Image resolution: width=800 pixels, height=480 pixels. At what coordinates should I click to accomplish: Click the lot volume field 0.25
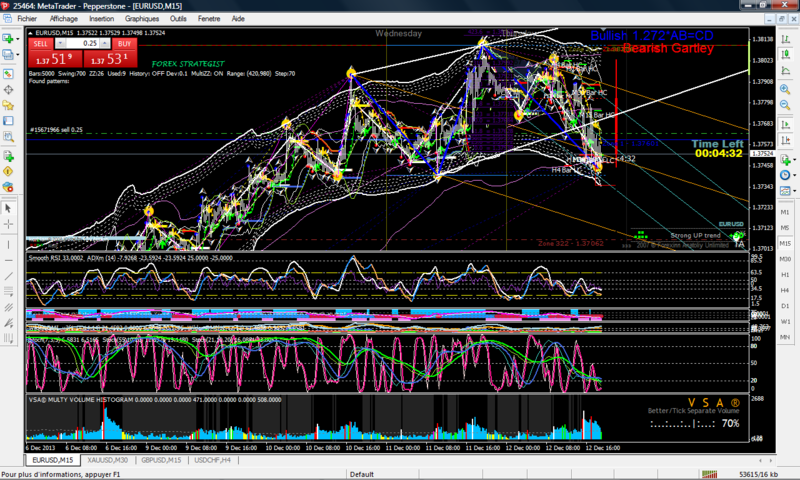tap(82, 43)
